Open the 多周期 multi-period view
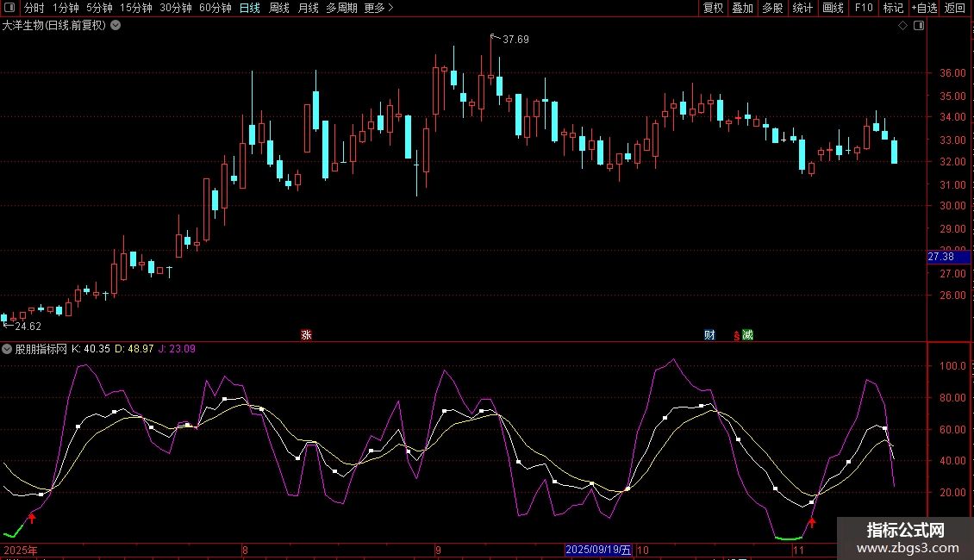This screenshot has width=974, height=560. (x=341, y=8)
